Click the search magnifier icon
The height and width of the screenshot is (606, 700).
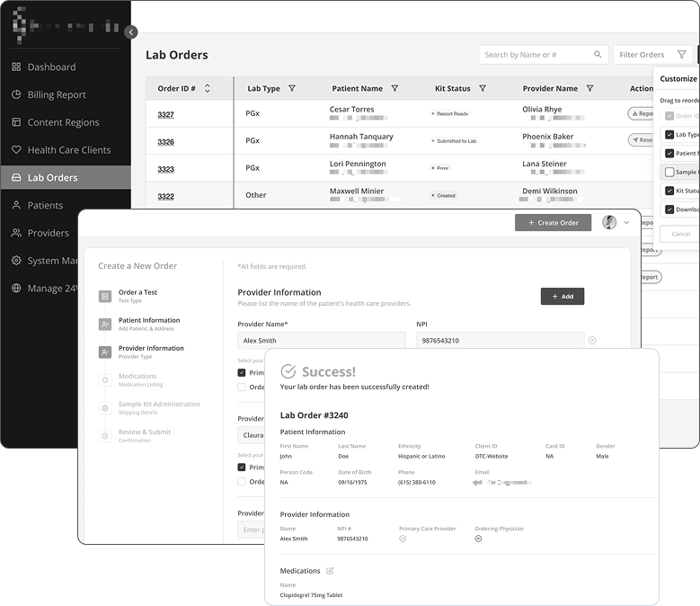click(598, 55)
